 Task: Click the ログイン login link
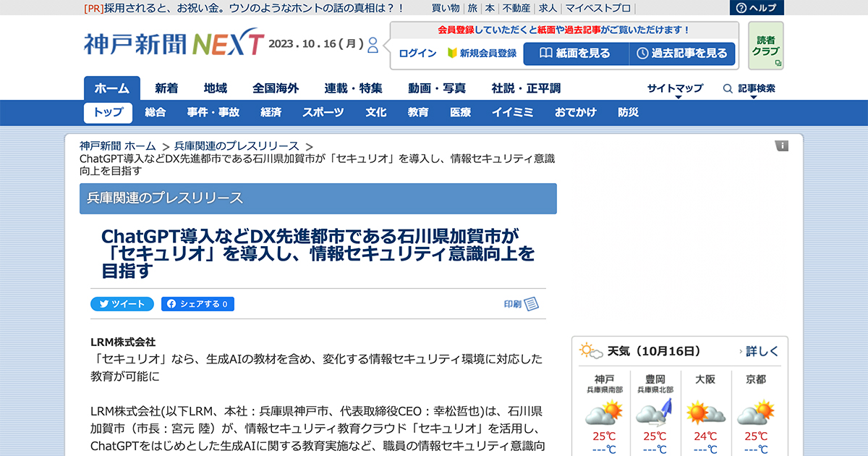coord(417,54)
